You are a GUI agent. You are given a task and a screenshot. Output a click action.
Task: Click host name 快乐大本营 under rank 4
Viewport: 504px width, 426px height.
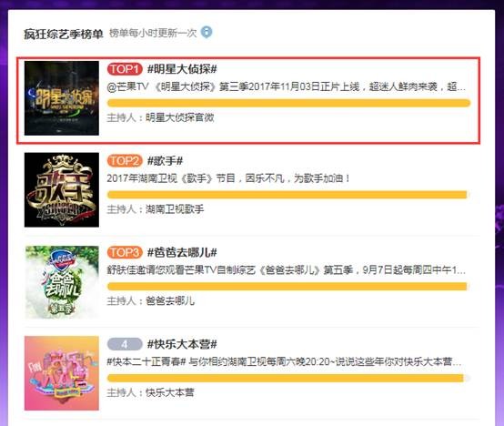coord(170,392)
